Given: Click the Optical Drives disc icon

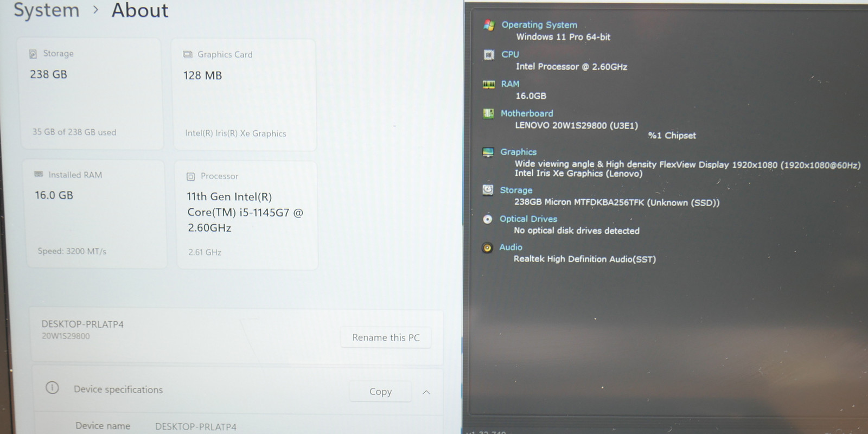Looking at the screenshot, I should click(x=487, y=219).
